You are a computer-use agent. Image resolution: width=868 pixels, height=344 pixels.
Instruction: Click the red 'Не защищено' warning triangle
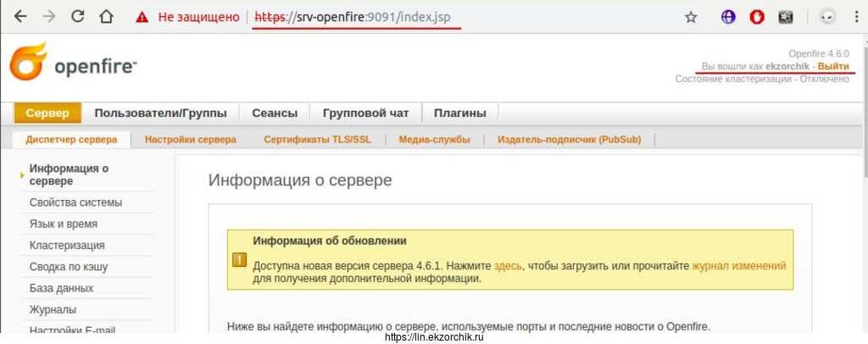coord(142,16)
